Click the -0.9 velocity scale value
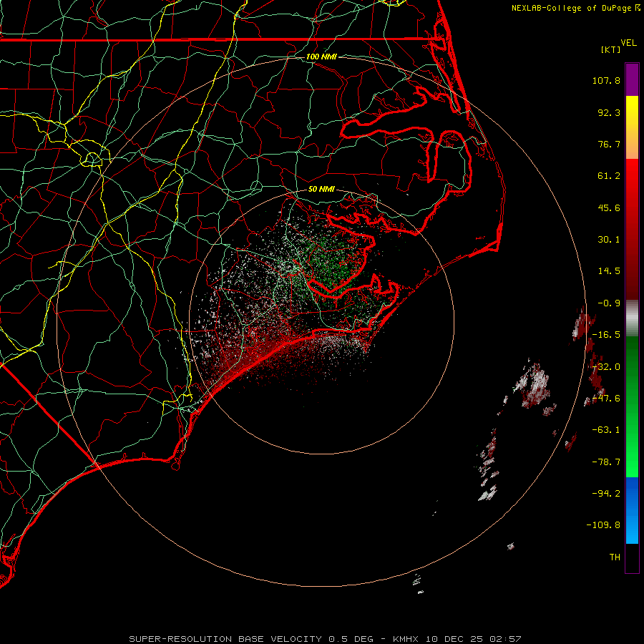 point(609,303)
